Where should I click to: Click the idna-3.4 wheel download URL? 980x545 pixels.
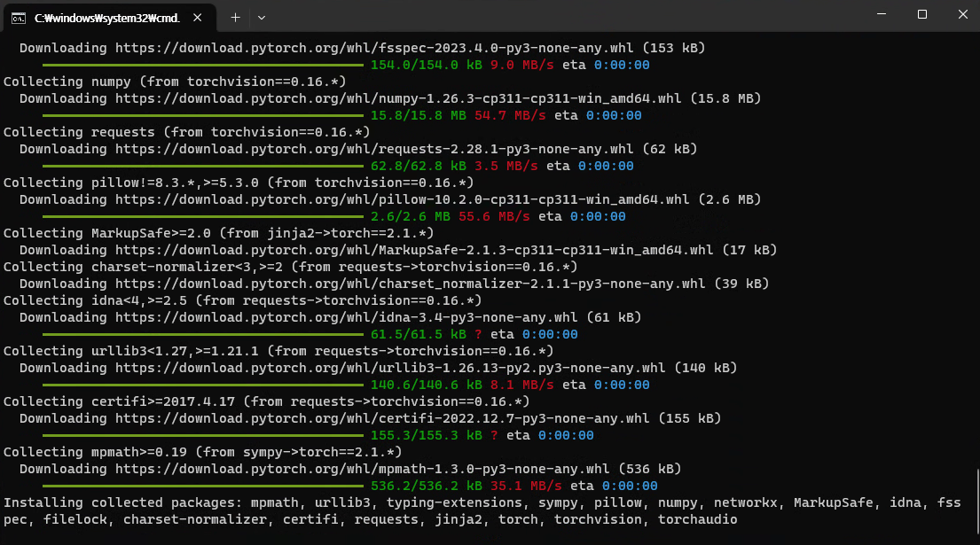[346, 318]
